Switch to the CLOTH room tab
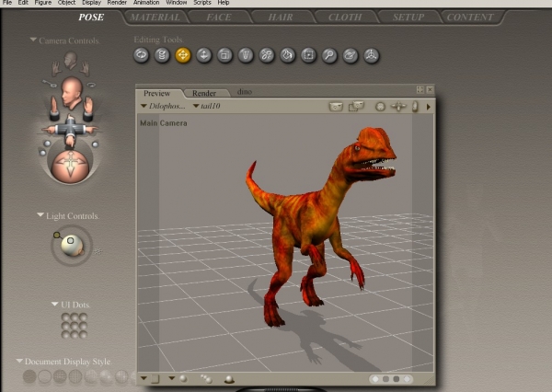Viewport: 552px width, 392px height. click(x=345, y=17)
